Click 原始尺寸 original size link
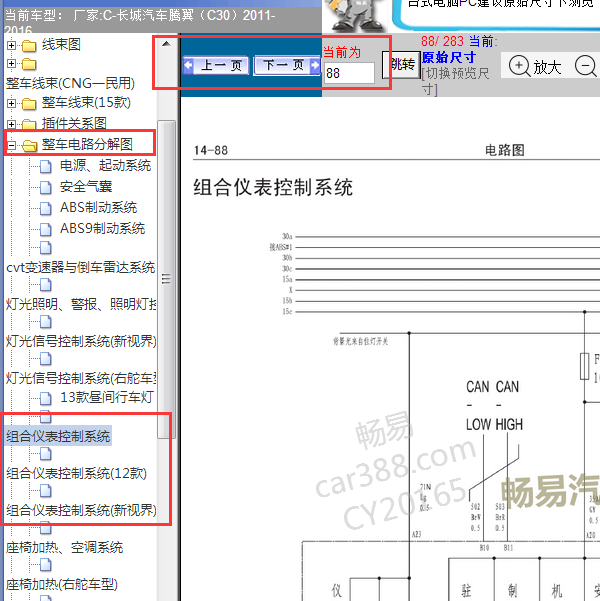Image resolution: width=600 pixels, height=601 pixels. [x=449, y=58]
